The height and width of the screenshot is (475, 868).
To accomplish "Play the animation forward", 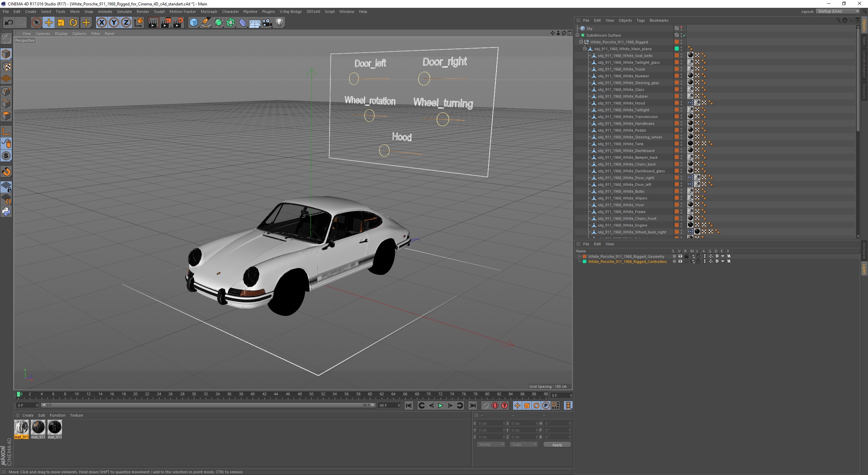I will coord(440,405).
